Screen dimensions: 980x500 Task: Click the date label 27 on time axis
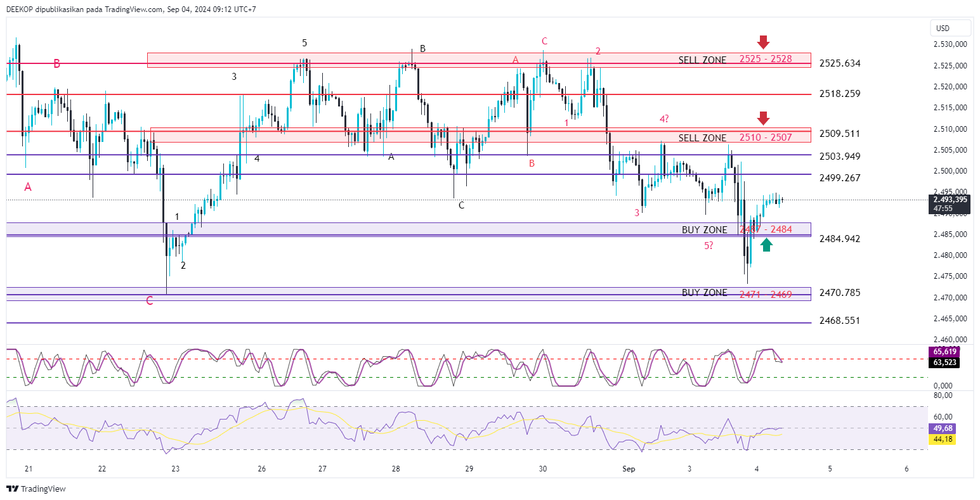coord(322,469)
